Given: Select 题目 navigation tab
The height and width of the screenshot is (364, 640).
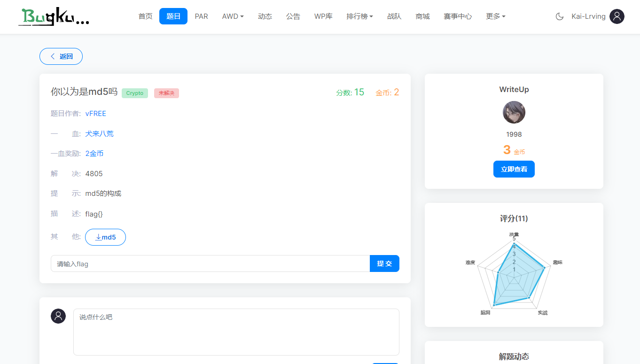Looking at the screenshot, I should (x=173, y=16).
